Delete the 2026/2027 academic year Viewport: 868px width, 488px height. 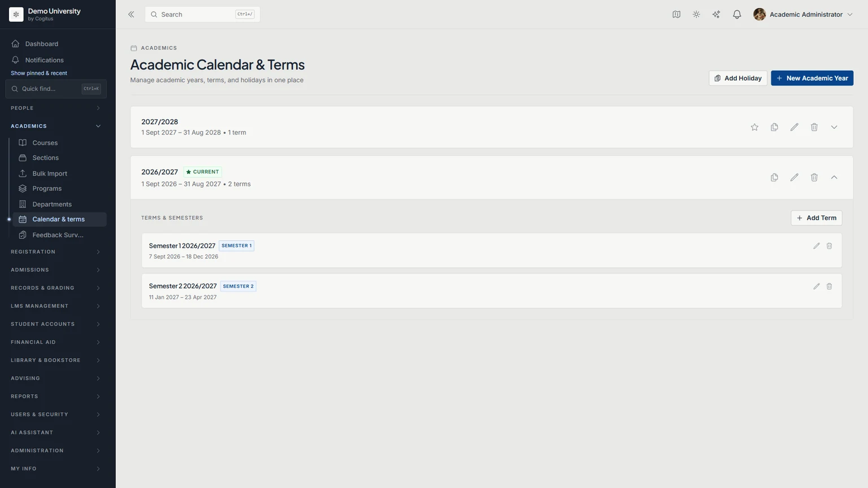coord(814,177)
